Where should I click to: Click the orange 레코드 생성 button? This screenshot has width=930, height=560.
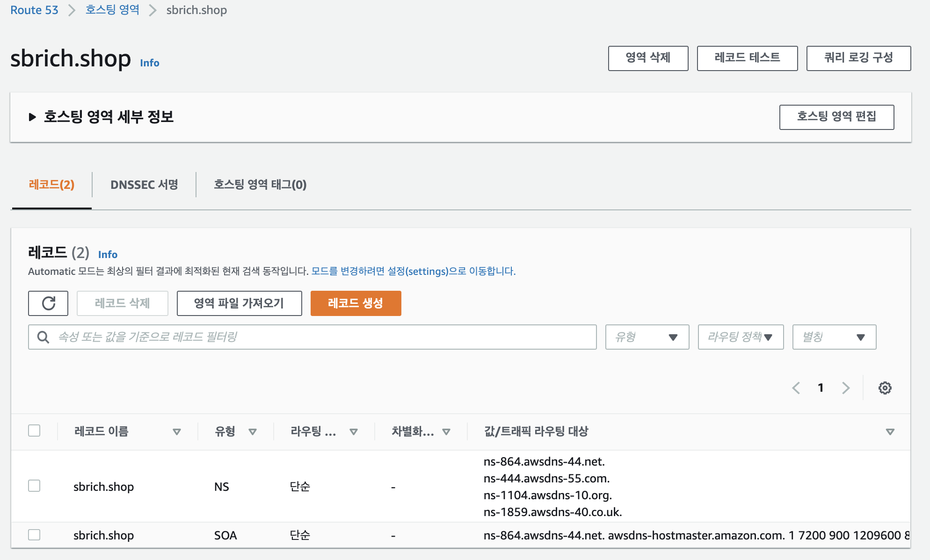356,303
